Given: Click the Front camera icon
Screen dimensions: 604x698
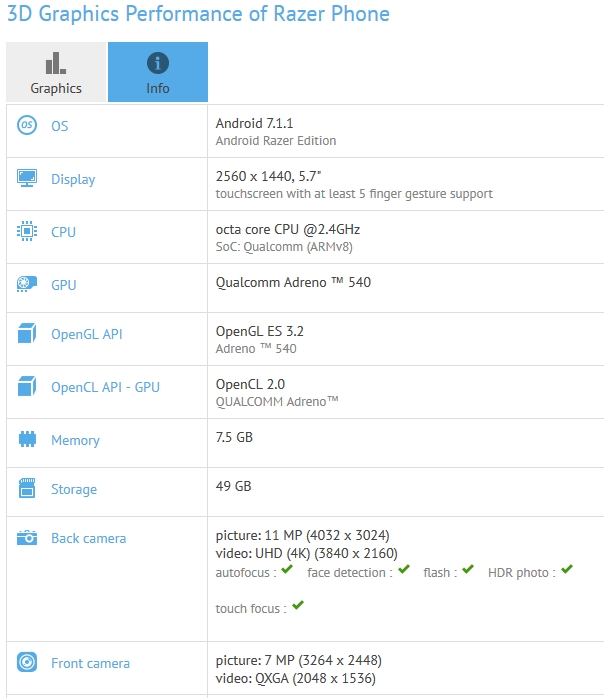Looking at the screenshot, I should tap(27, 663).
